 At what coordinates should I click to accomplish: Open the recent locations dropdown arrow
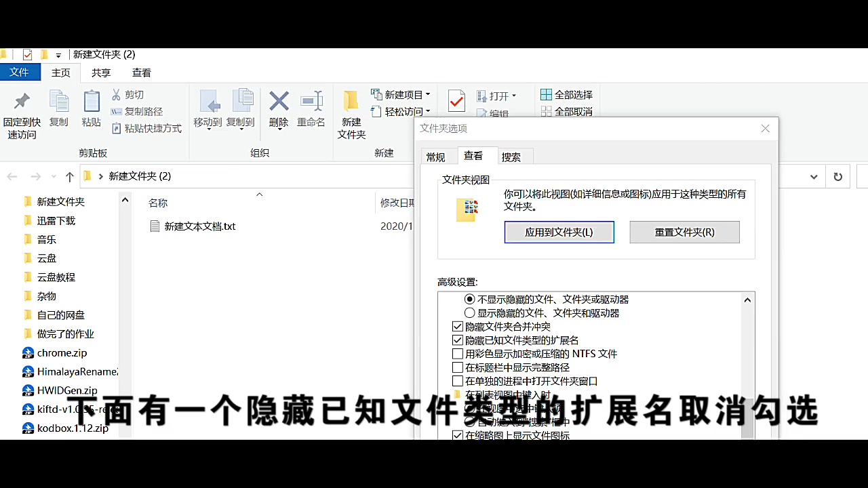pyautogui.click(x=54, y=177)
